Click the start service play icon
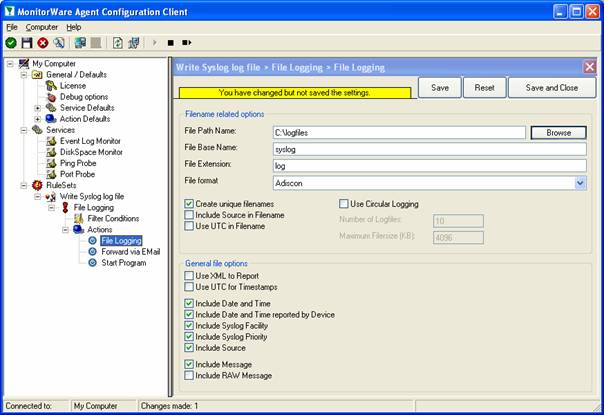The image size is (604, 415). point(155,42)
